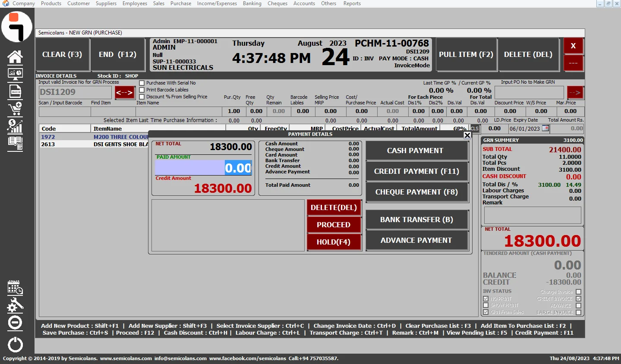Click the power icon in the sidebar
This screenshot has height=364, width=621.
coord(15,345)
